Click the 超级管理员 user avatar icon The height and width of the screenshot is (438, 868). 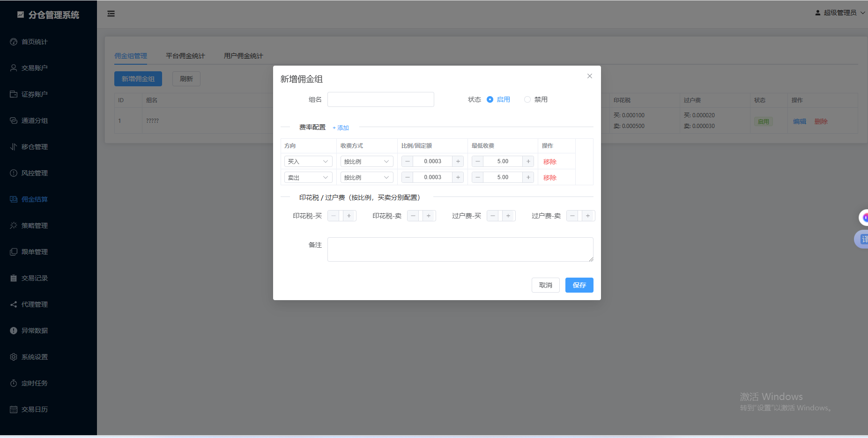(818, 13)
